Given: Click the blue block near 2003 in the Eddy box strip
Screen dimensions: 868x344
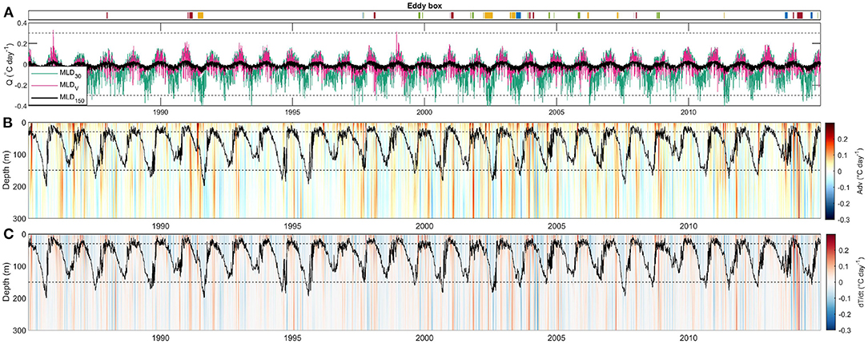Looking at the screenshot, I should pyautogui.click(x=518, y=15).
